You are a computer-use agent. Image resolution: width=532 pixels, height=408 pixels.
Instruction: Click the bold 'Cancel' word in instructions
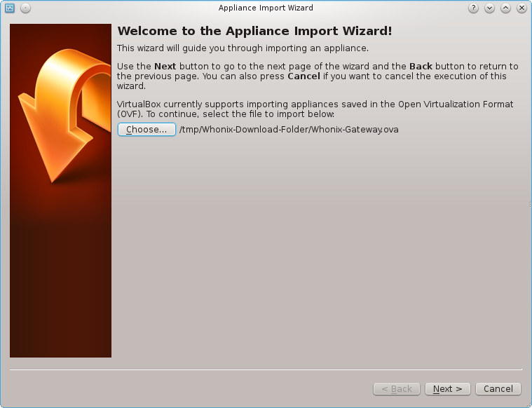point(303,76)
